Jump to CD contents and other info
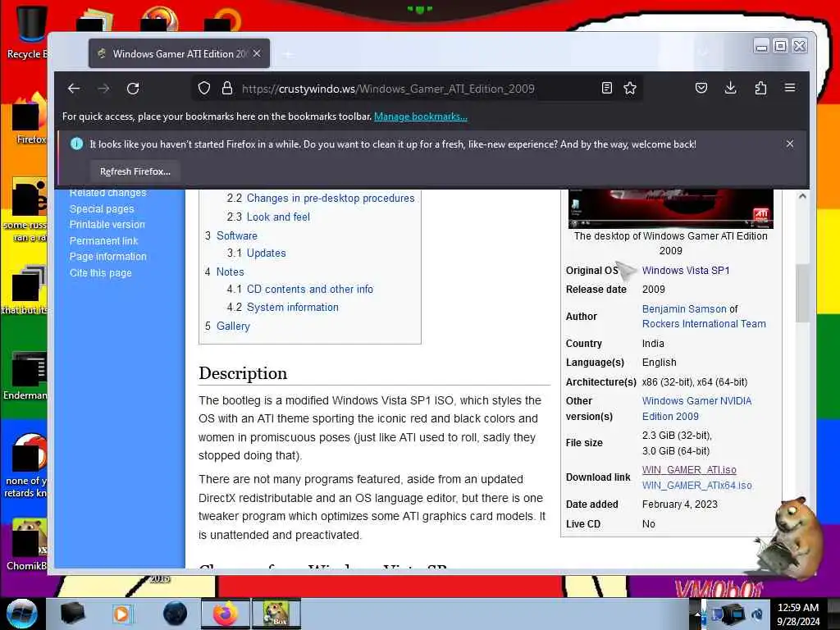This screenshot has height=630, width=840. point(309,290)
